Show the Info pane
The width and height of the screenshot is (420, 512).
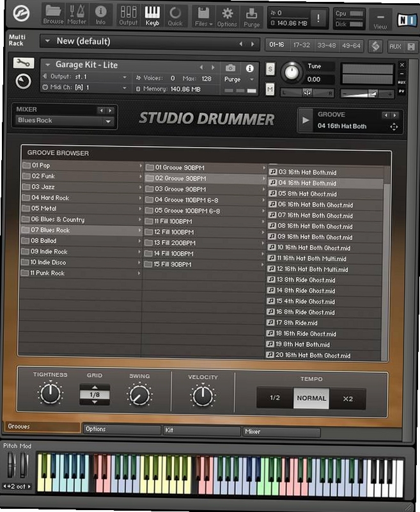coord(100,15)
